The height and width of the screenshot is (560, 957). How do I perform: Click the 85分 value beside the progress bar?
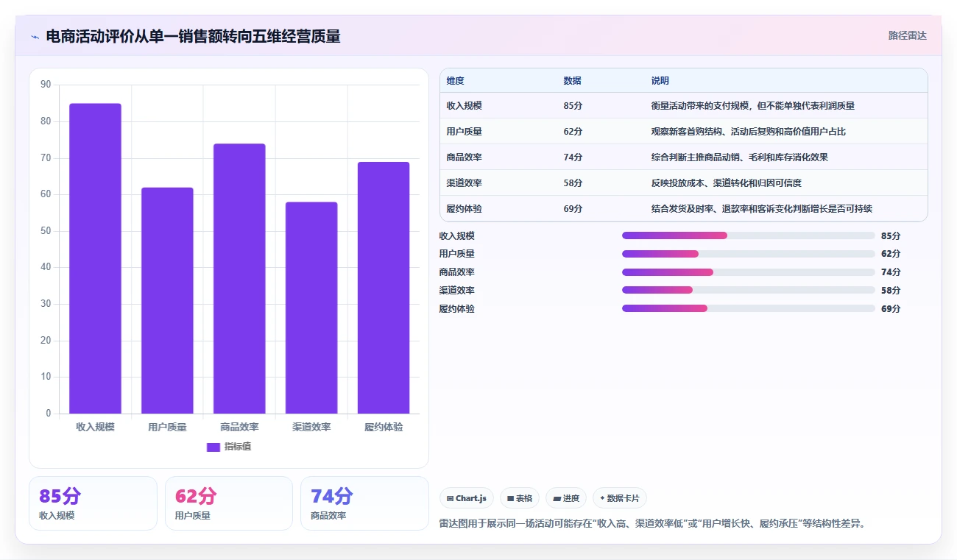click(891, 235)
